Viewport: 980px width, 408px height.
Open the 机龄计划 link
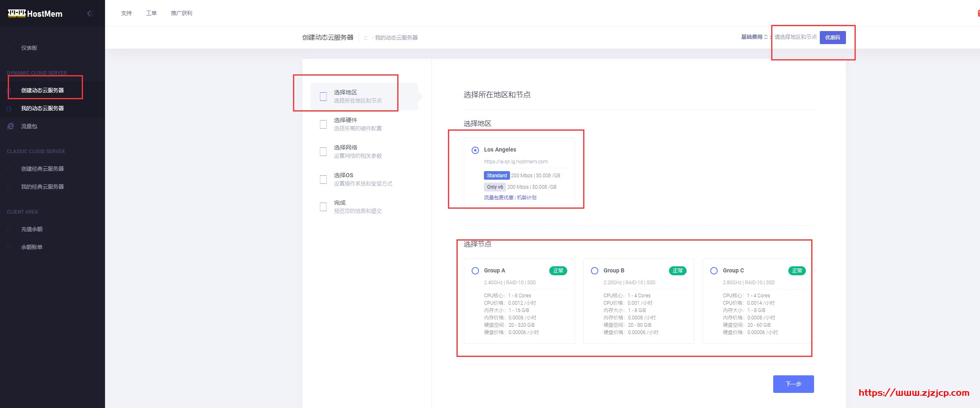pyautogui.click(x=527, y=198)
